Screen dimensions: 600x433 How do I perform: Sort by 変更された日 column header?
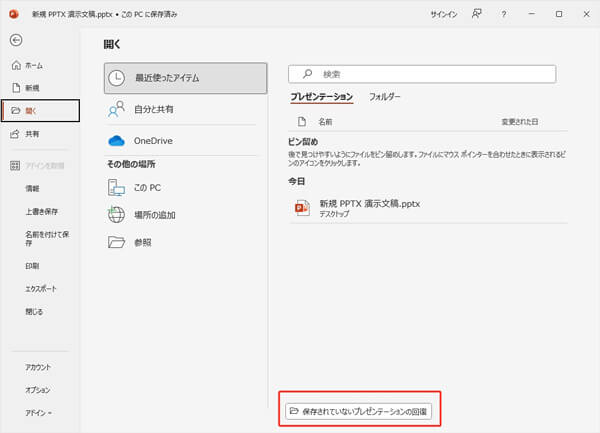[x=520, y=122]
